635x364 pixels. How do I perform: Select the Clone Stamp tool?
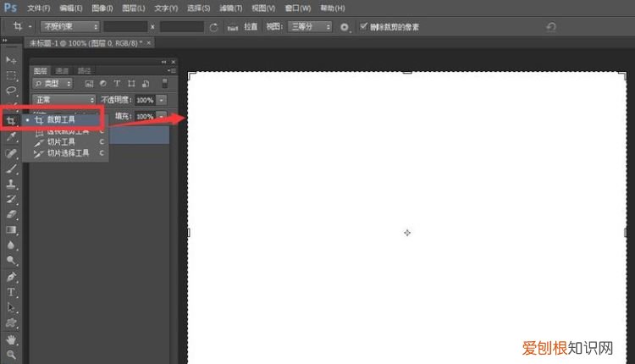click(x=11, y=185)
